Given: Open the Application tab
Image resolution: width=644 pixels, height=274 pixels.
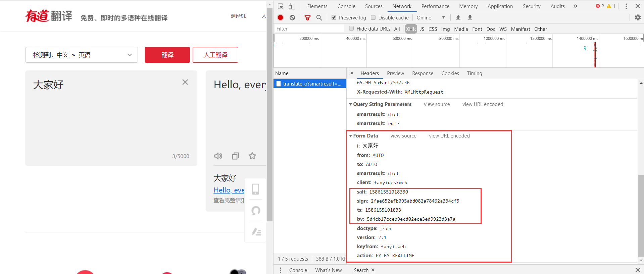Looking at the screenshot, I should [500, 6].
